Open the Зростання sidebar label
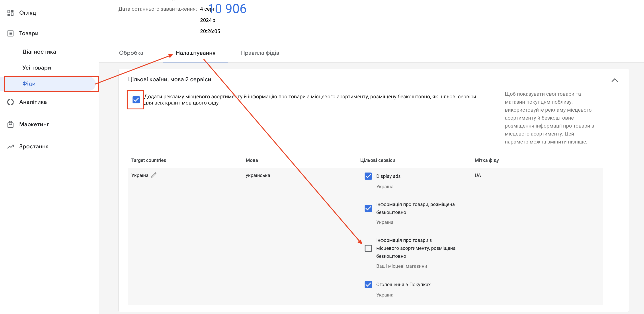 (x=34, y=147)
